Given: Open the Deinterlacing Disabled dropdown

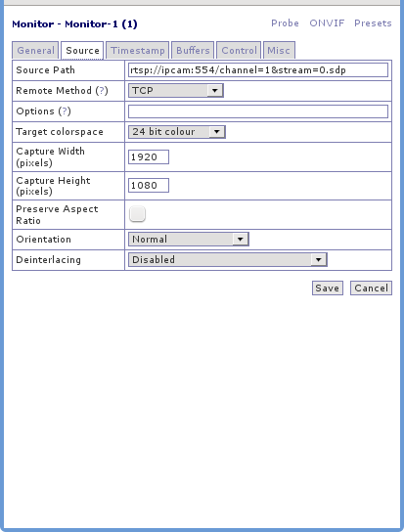Looking at the screenshot, I should click(x=228, y=259).
